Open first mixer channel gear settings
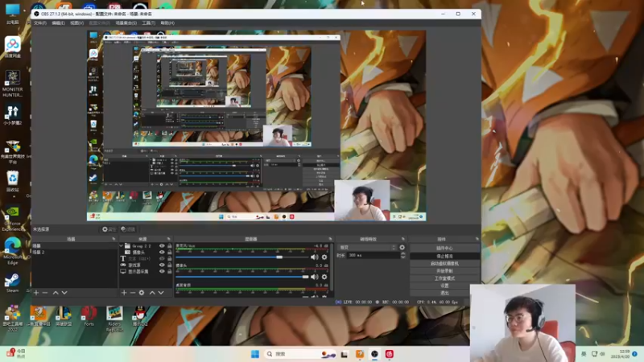 click(x=324, y=257)
